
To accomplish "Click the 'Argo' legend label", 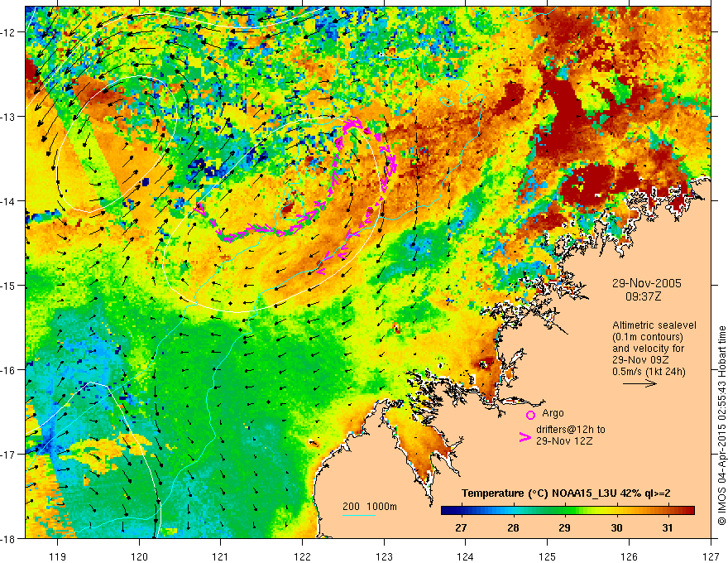I will tap(553, 413).
